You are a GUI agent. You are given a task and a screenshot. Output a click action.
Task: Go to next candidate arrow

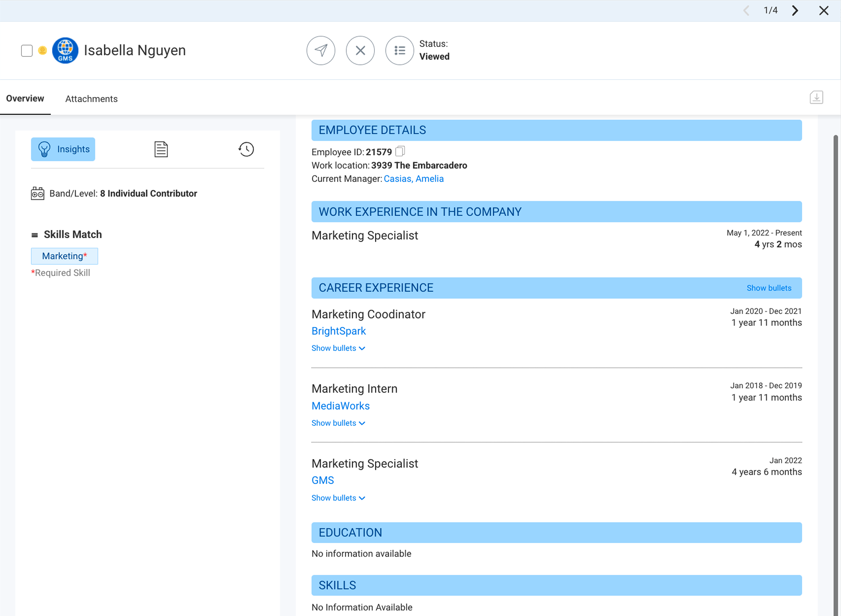(x=795, y=11)
